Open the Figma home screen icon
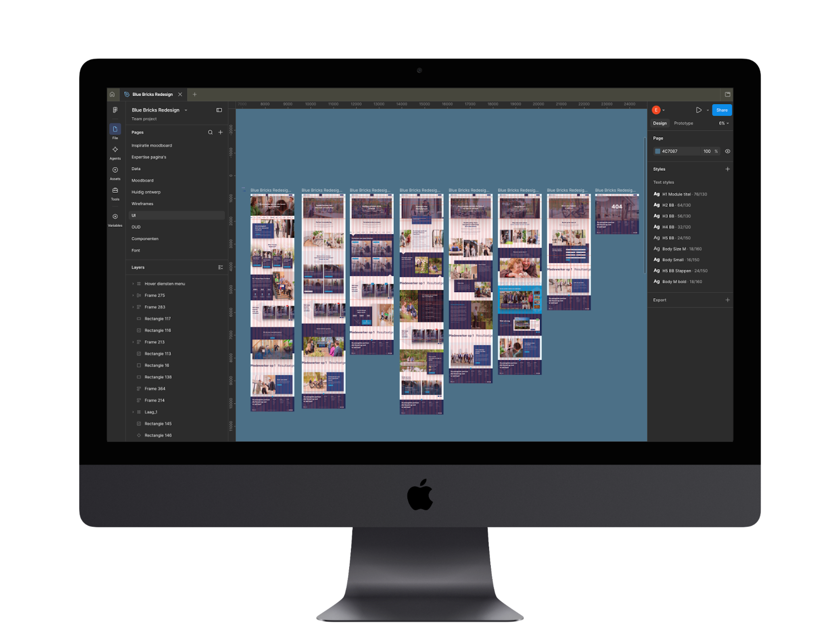Viewport: 840px width, 630px height. point(112,94)
